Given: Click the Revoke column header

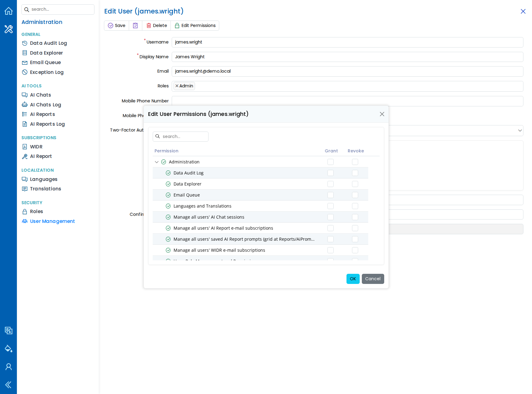Looking at the screenshot, I should pos(356,151).
